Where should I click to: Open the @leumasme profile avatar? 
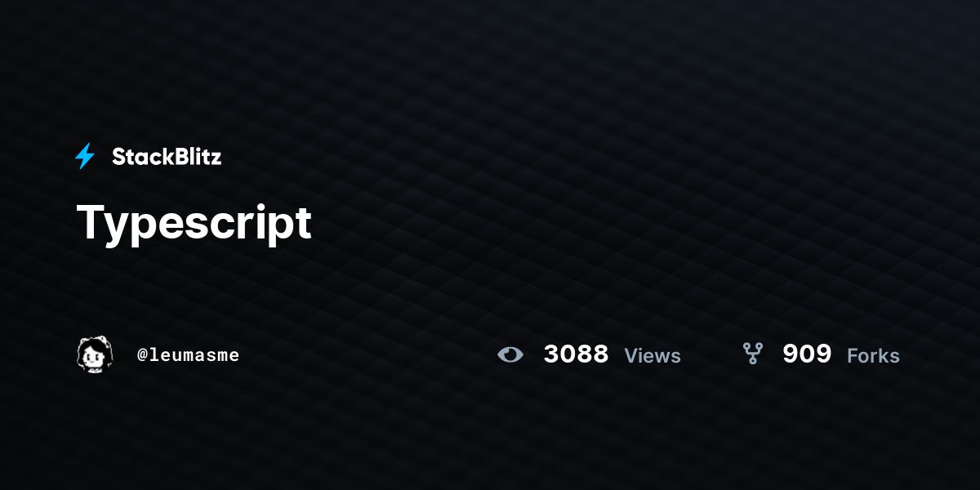95,354
